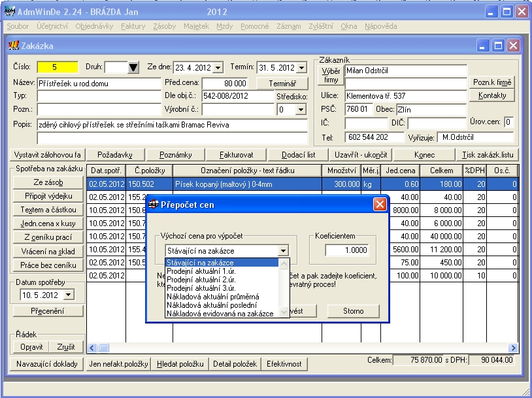The height and width of the screenshot is (398, 532).
Task: Click the Celkem cell 10 000.00
Action: coord(441,276)
